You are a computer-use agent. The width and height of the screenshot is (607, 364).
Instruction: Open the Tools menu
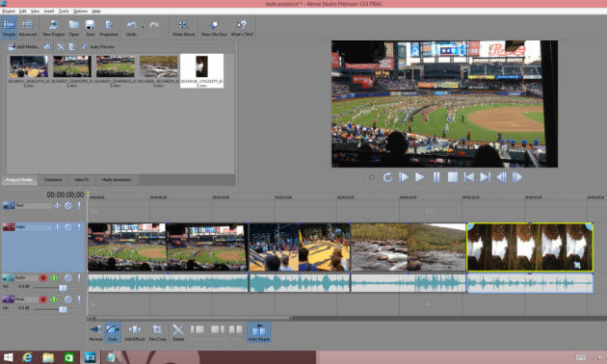pyautogui.click(x=64, y=12)
